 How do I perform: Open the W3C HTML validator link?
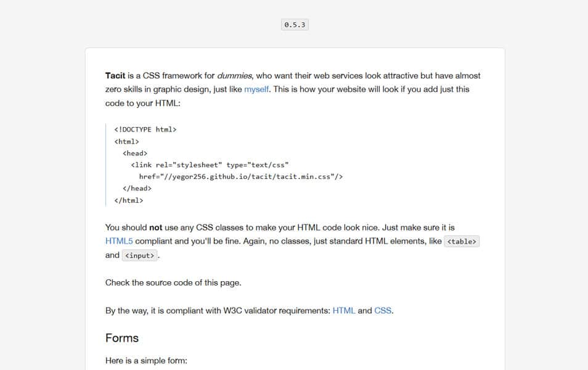[x=343, y=310]
